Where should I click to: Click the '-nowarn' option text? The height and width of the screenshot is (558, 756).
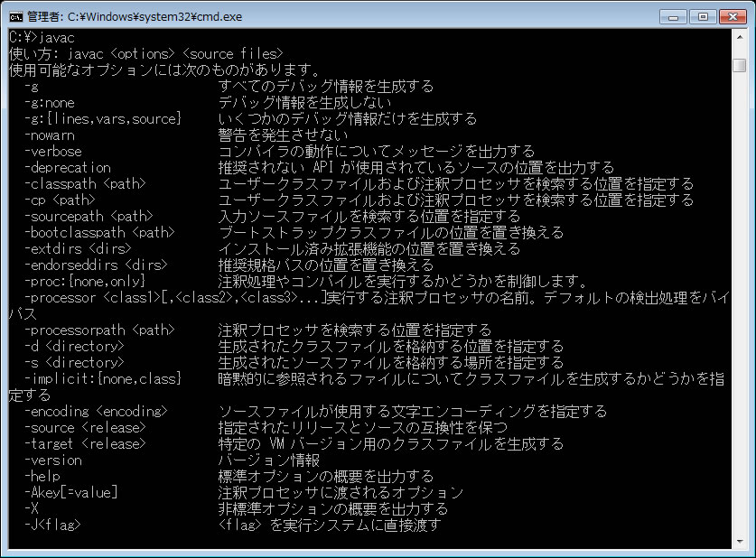50,135
